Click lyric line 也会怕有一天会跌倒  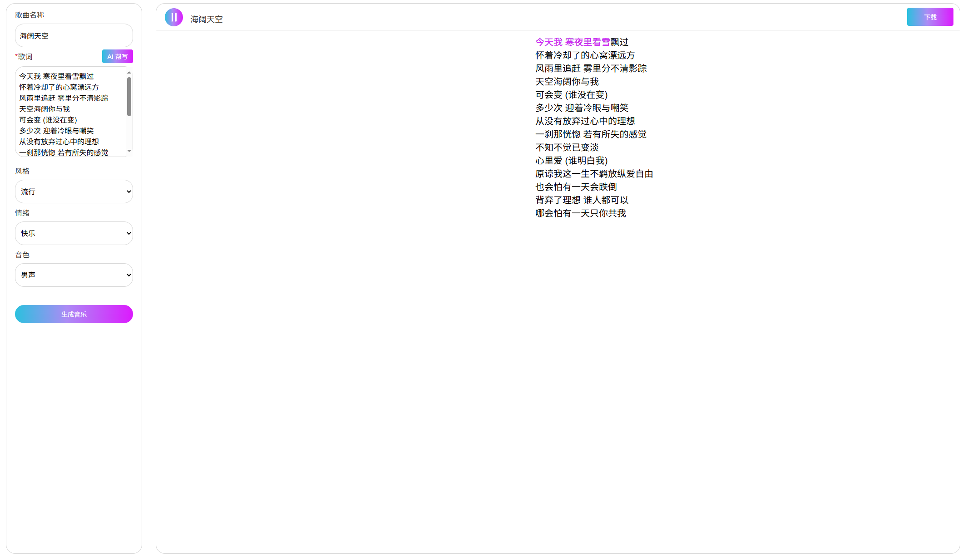point(576,187)
